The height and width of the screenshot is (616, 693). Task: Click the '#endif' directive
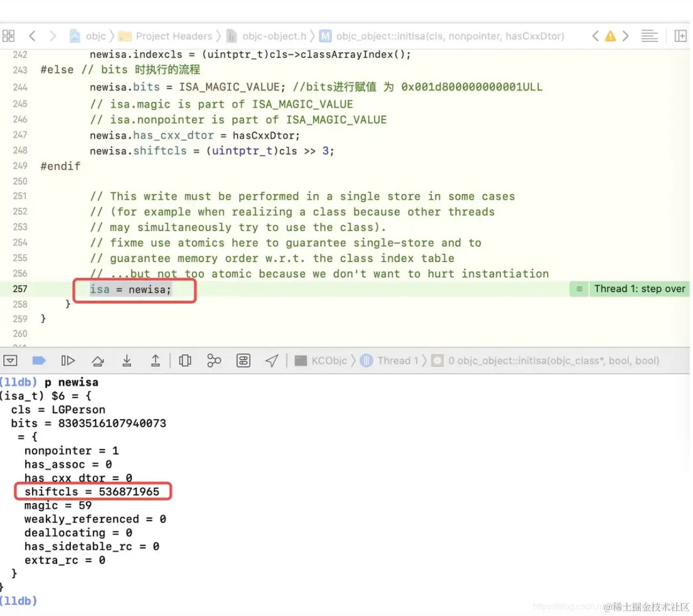point(60,166)
